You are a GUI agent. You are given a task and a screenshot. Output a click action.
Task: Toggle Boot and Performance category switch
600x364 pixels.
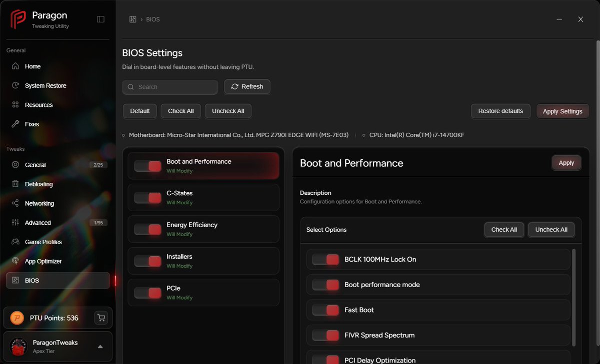point(147,166)
